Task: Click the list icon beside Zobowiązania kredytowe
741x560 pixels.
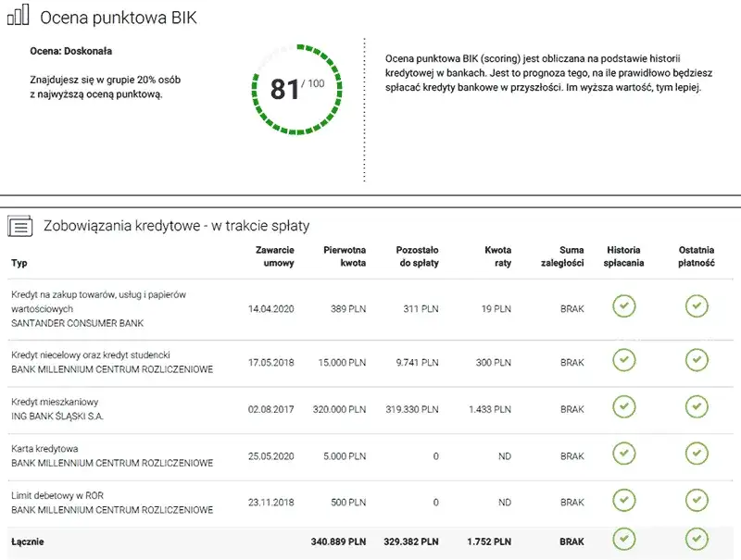Action: 19,226
